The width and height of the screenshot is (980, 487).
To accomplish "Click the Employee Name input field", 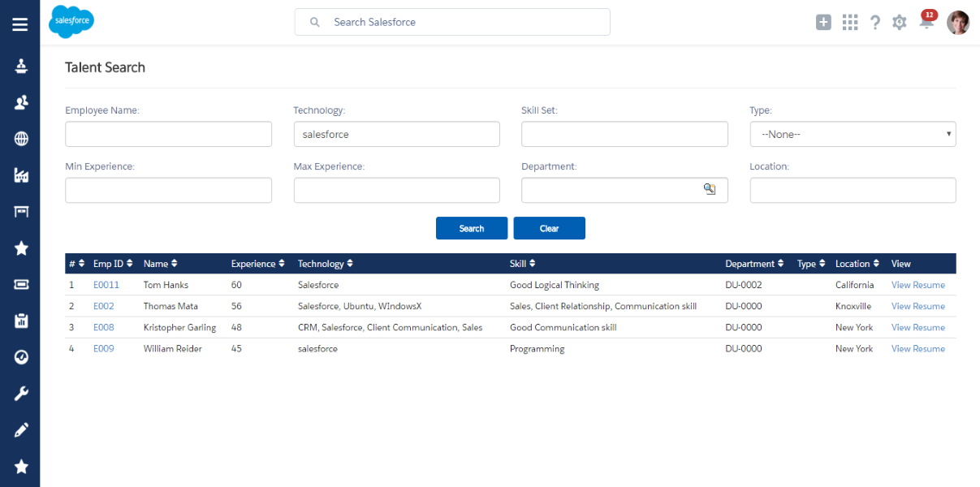I will click(x=168, y=134).
